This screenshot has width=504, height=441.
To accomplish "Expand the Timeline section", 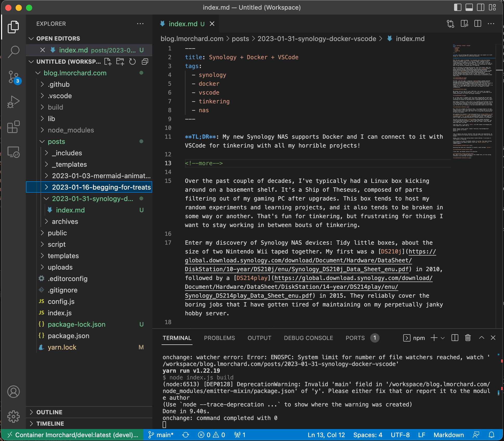I will pyautogui.click(x=89, y=424).
